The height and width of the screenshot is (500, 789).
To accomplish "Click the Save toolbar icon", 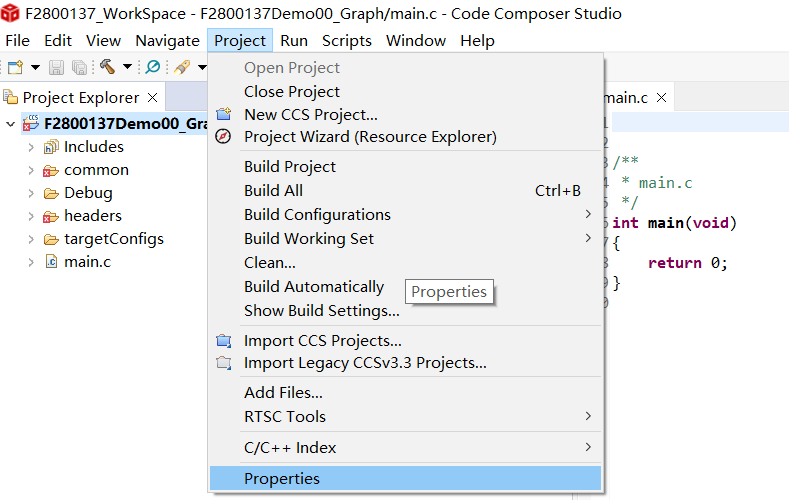I will click(56, 67).
